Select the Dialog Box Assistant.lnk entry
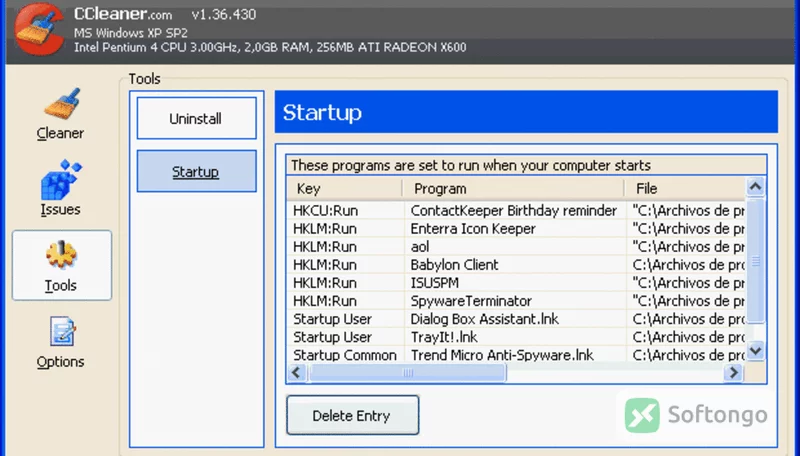800x456 pixels. click(x=515, y=319)
